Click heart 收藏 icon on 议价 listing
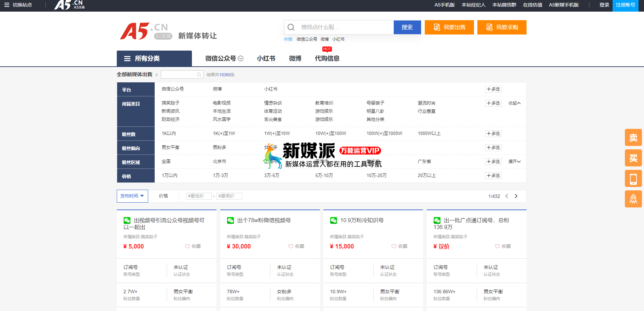644x311 pixels. 498,246
